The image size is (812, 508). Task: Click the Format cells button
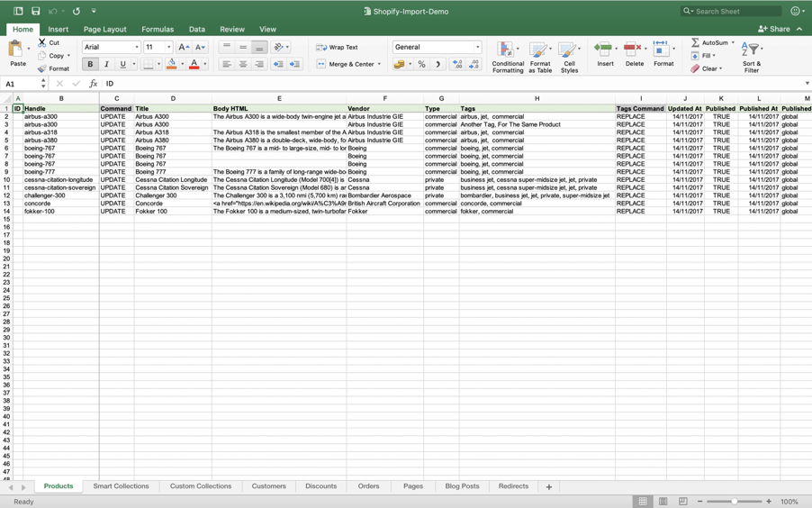pos(663,54)
